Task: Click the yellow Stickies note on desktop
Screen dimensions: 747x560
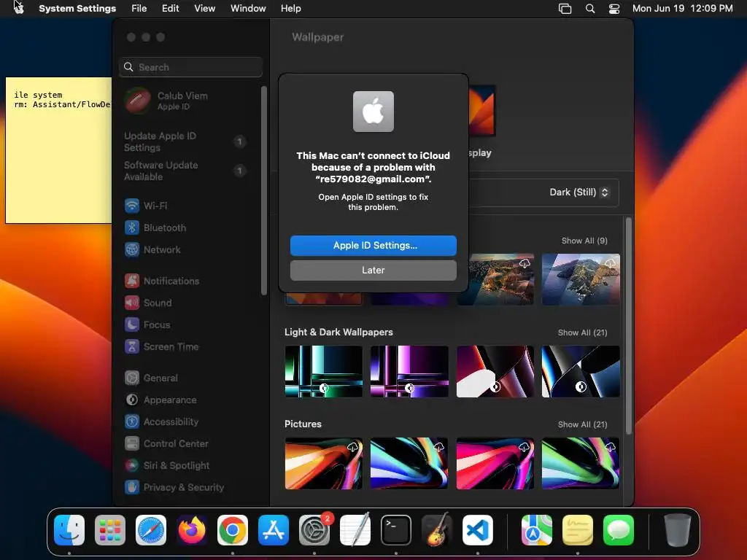Action: 58,150
